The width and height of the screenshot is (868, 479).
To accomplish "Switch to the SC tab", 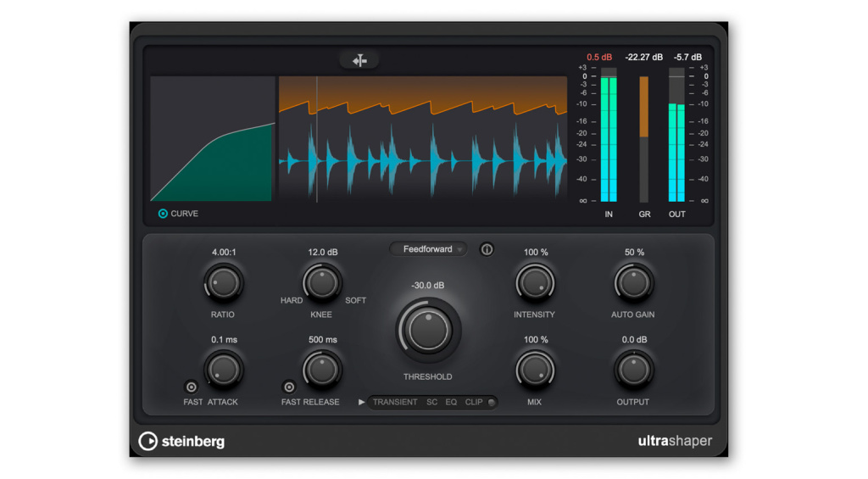I will click(x=432, y=402).
